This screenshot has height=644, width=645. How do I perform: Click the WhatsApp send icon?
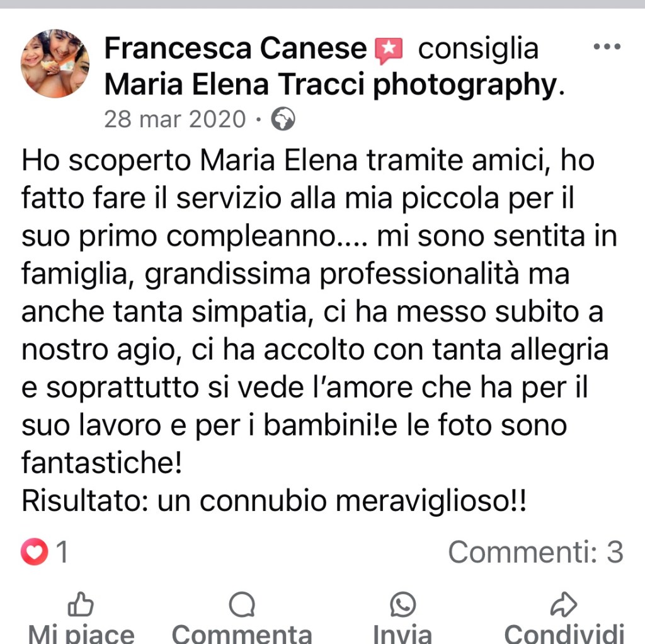click(x=402, y=604)
